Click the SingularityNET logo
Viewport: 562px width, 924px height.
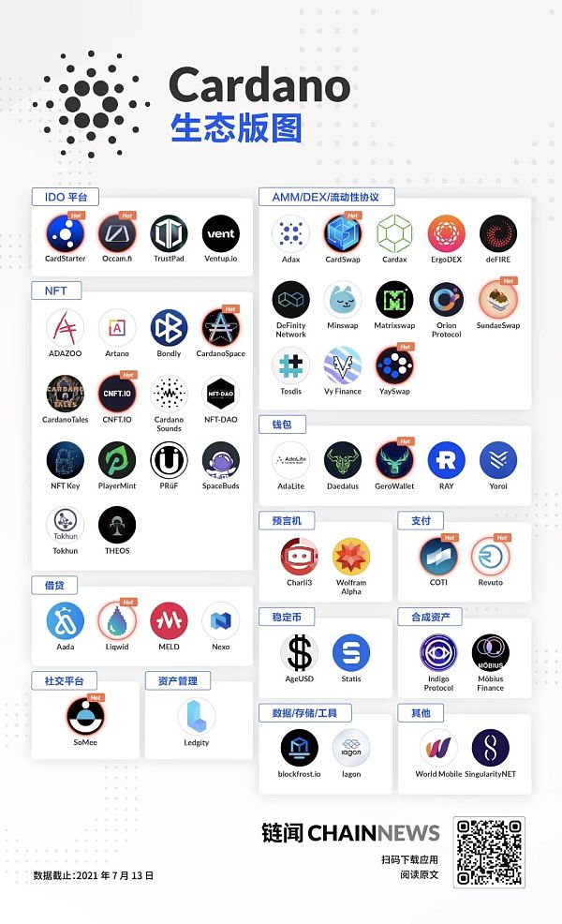pos(491,748)
